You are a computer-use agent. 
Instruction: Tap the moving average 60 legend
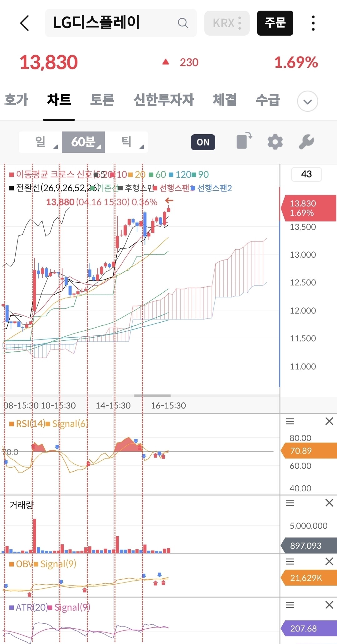tap(158, 174)
